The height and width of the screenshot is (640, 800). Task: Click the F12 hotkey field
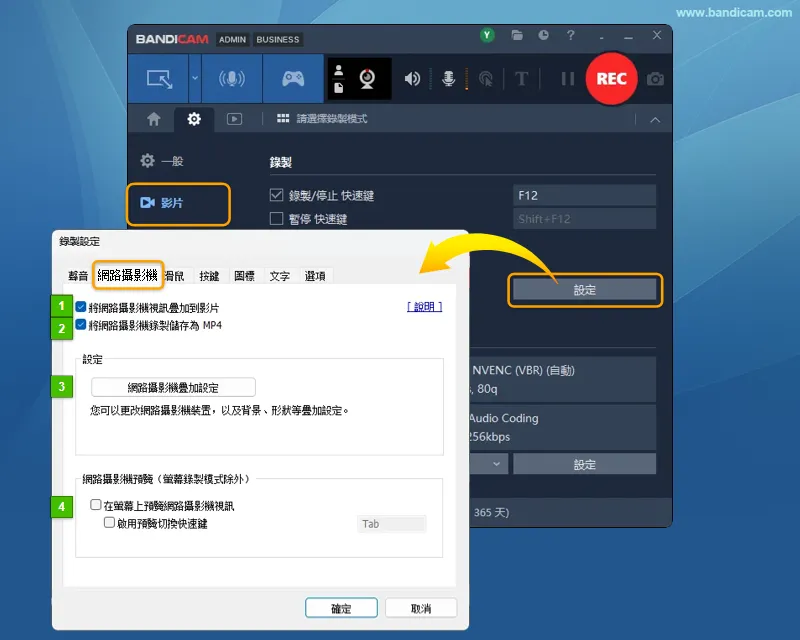pyautogui.click(x=584, y=195)
